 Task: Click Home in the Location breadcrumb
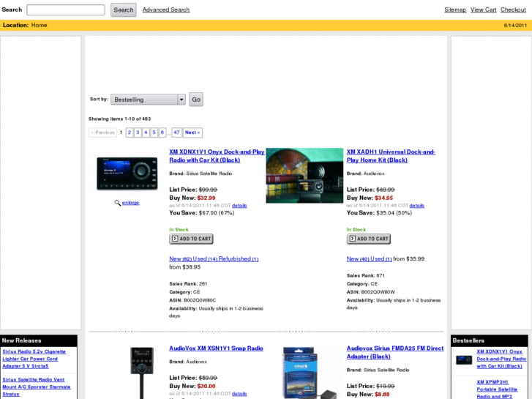39,25
